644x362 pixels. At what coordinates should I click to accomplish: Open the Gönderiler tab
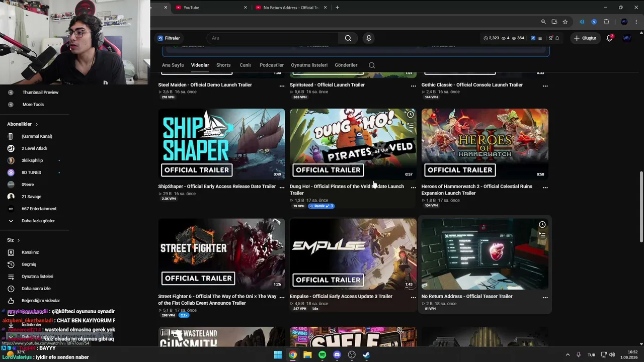(346, 65)
